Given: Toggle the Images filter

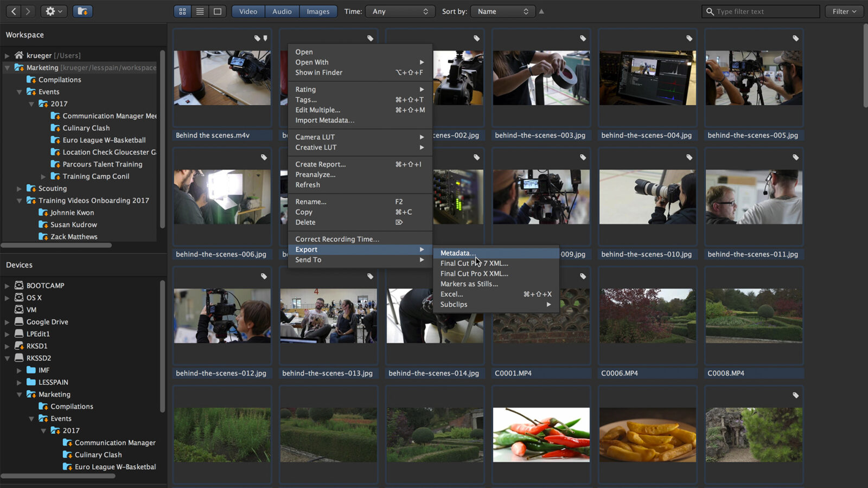Looking at the screenshot, I should [x=318, y=11].
